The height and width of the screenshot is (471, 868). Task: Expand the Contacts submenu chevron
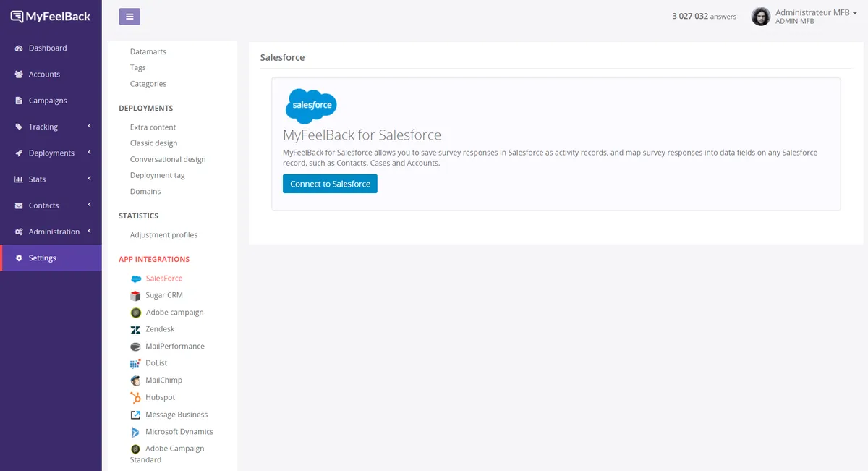coord(89,205)
